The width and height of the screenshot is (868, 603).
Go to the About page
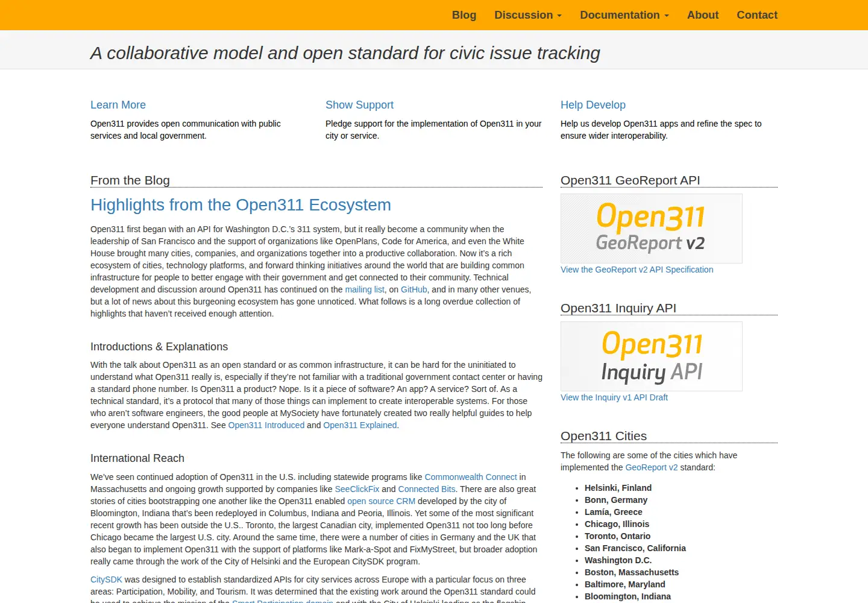tap(703, 15)
